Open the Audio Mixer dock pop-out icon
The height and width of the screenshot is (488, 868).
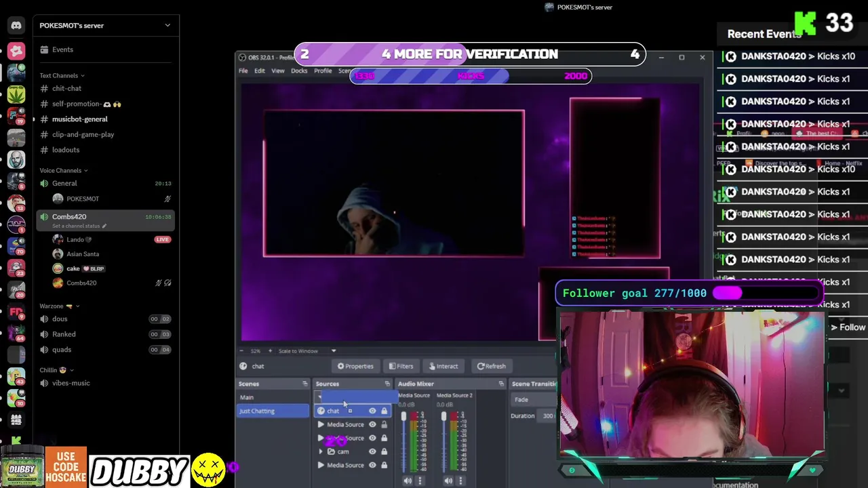pos(501,384)
